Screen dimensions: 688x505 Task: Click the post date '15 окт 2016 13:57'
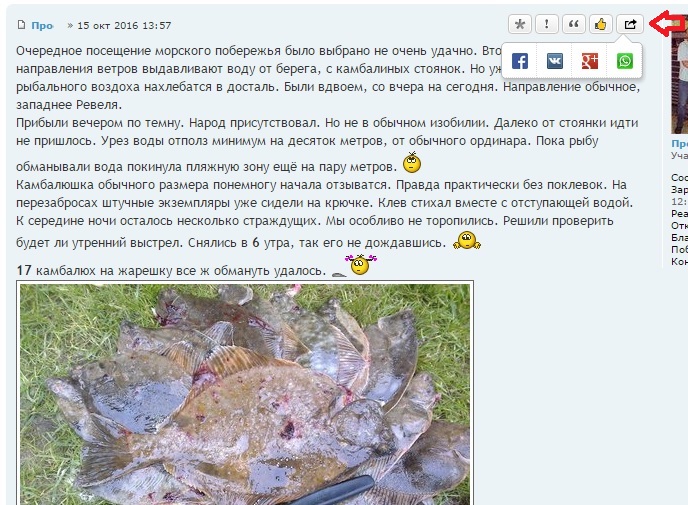click(x=124, y=25)
